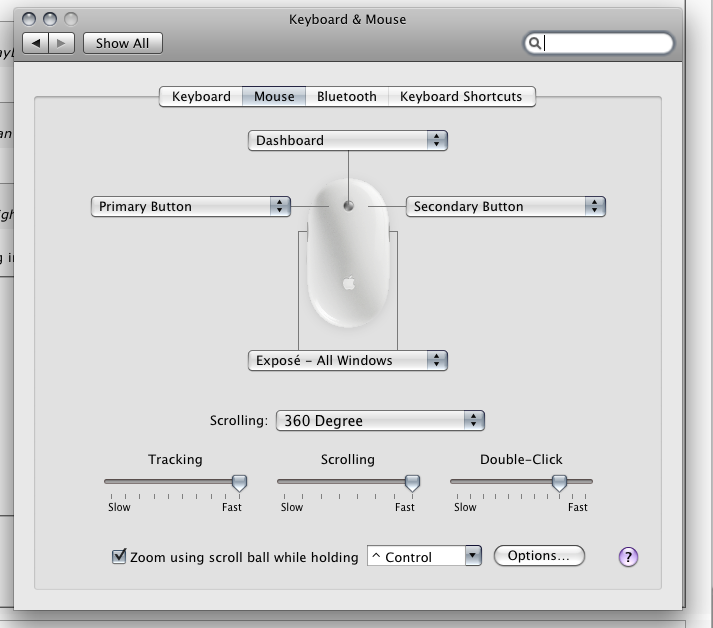Click the Show All button
This screenshot has height=628, width=713.
coord(122,43)
